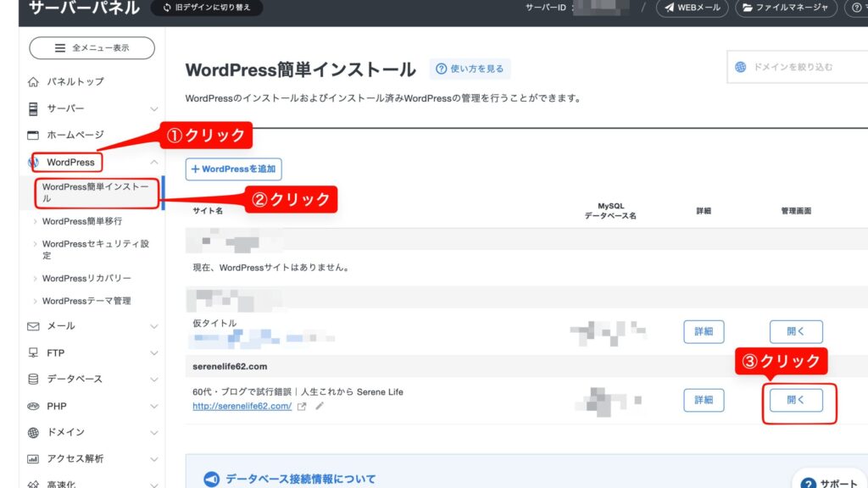The width and height of the screenshot is (868, 488).
Task: Click the アクセス解析 chart icon
Action: [x=33, y=459]
